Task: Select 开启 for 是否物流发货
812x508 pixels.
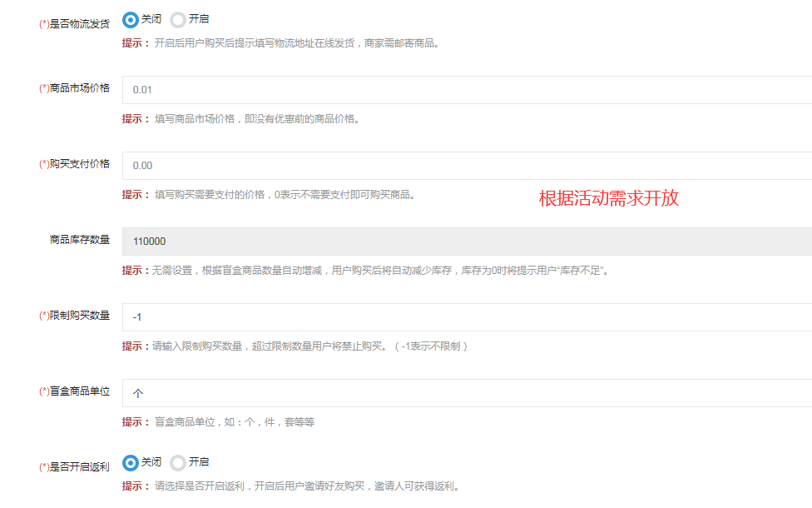Action: [178, 20]
